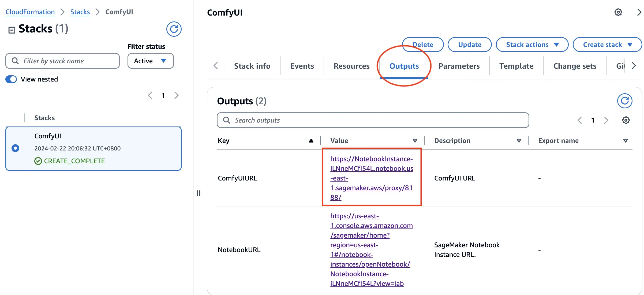Screen dimensions: 644x295
Task: Go to next outputs page arrow
Action: point(606,120)
